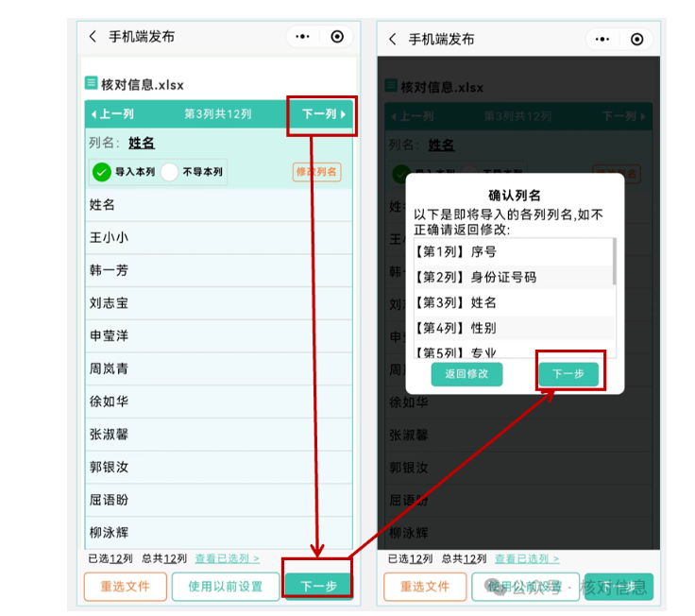
Task: Select the row 柳泳辉 in left phone's list
Action: point(219,533)
